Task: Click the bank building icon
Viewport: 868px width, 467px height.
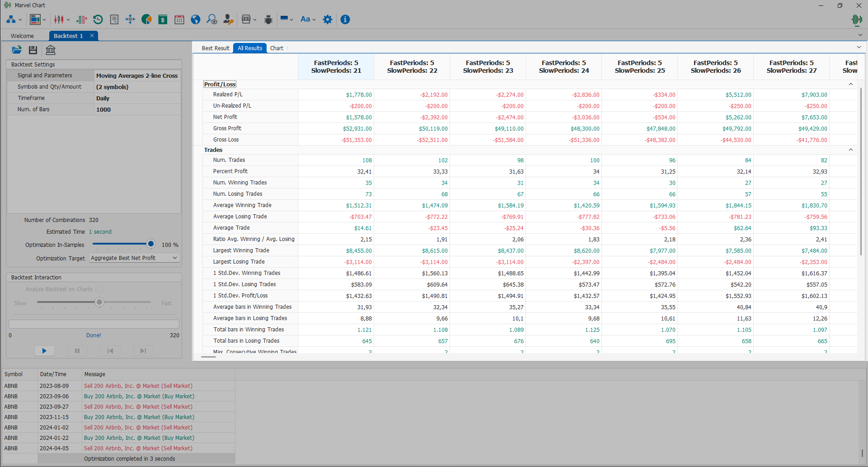Action: (x=51, y=50)
